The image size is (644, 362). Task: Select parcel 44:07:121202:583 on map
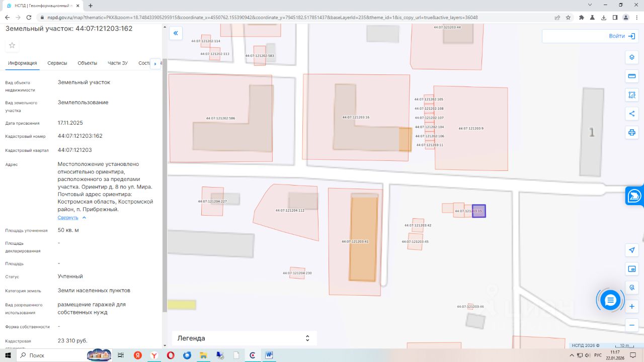260,56
